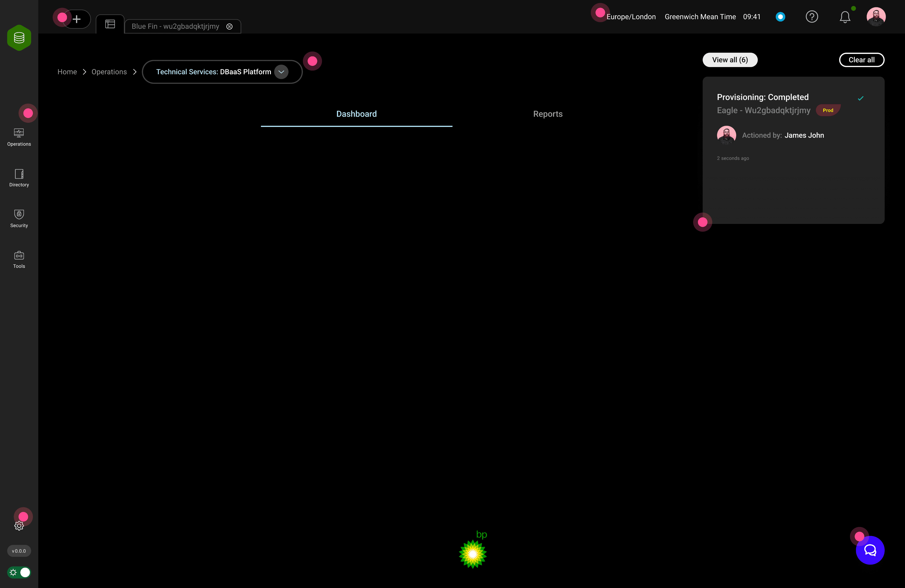Open the Security sidebar section
The width and height of the screenshot is (905, 588).
point(19,218)
